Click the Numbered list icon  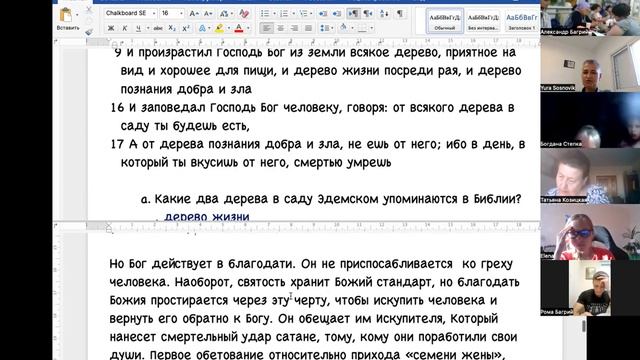pyautogui.click(x=284, y=13)
